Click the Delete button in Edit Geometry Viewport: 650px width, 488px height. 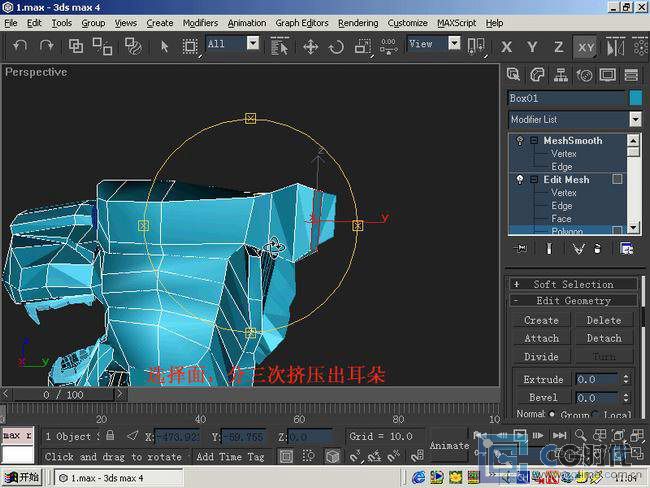coord(604,320)
